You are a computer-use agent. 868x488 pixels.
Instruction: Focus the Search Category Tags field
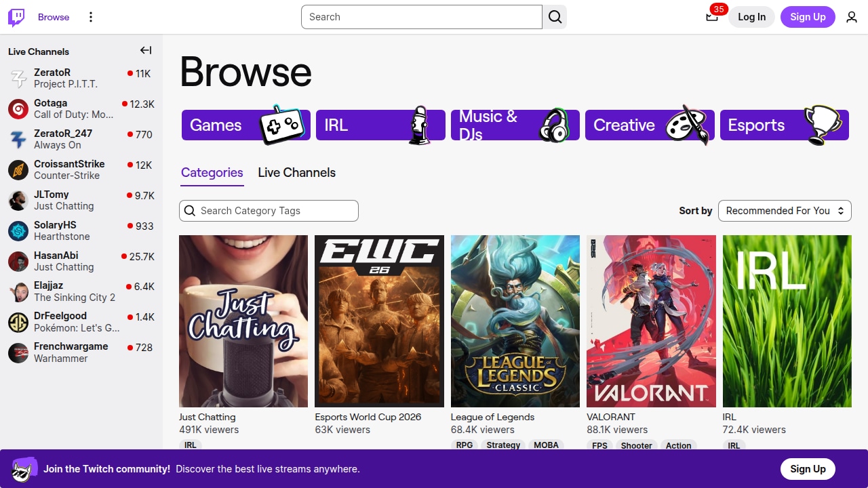click(269, 211)
